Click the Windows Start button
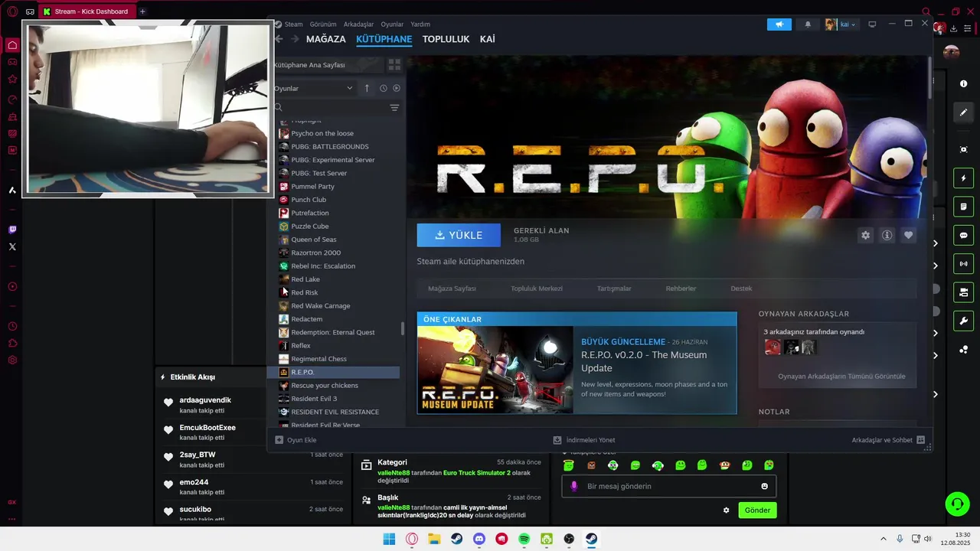The height and width of the screenshot is (551, 980). tap(389, 539)
